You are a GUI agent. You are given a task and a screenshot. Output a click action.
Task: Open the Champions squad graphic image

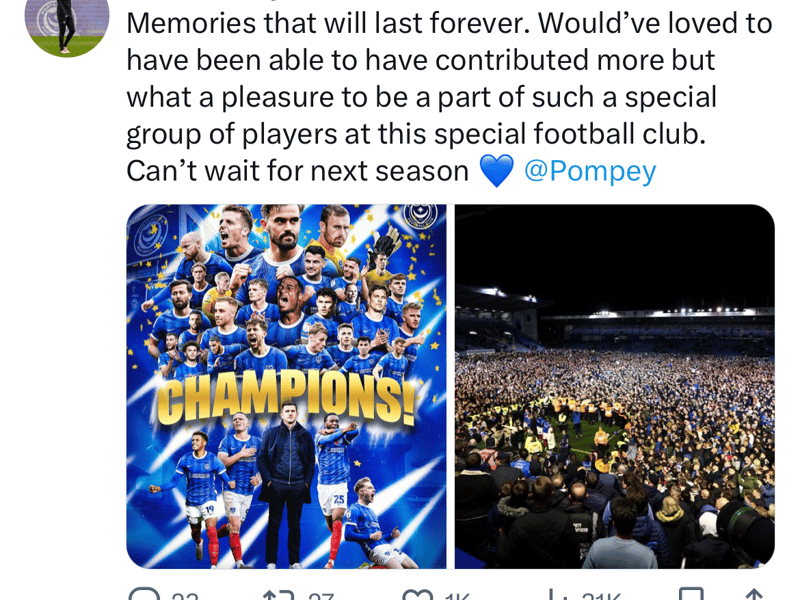click(286, 386)
